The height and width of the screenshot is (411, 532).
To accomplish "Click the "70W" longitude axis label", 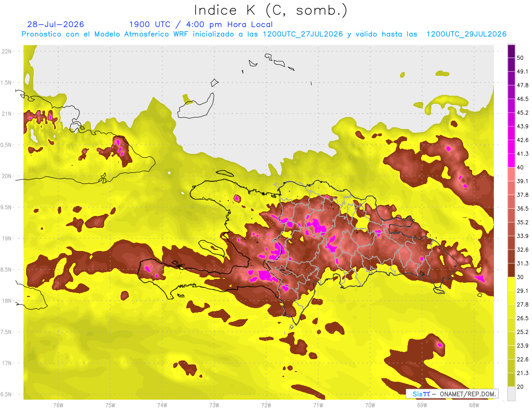I will tap(370, 405).
